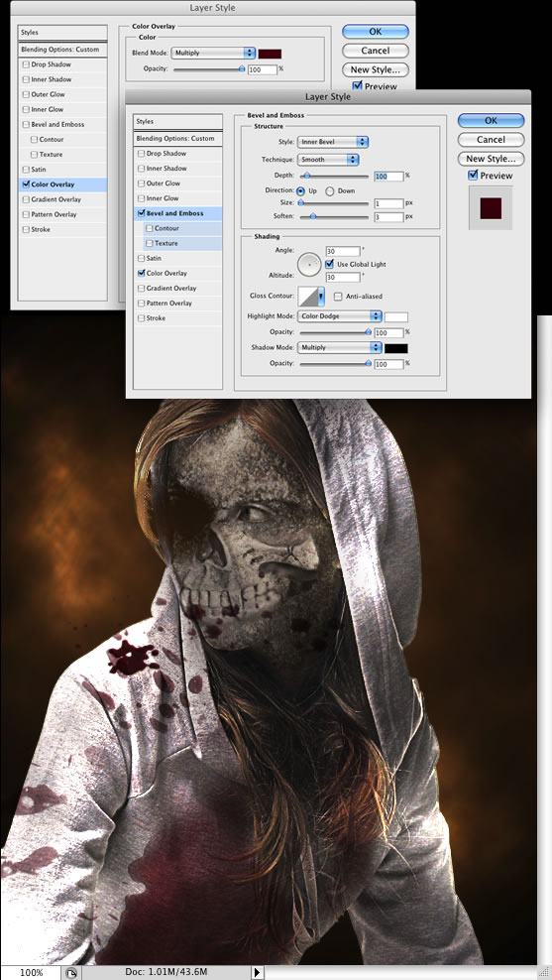This screenshot has height=980, width=552.
Task: Click the Gloss Contour curve thumbnail
Action: 308,296
